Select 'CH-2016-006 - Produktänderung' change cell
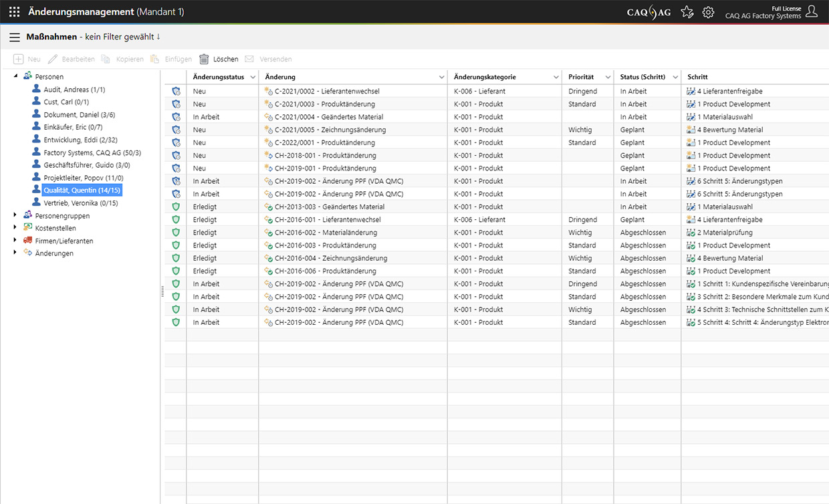Viewport: 829px width, 504px height. (353, 271)
